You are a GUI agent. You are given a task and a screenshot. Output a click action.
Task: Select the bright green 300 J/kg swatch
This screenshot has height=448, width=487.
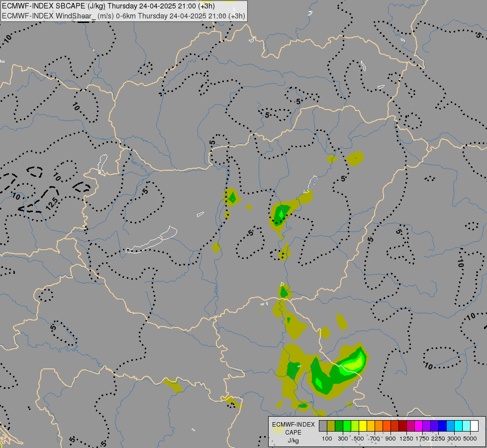[x=347, y=426]
